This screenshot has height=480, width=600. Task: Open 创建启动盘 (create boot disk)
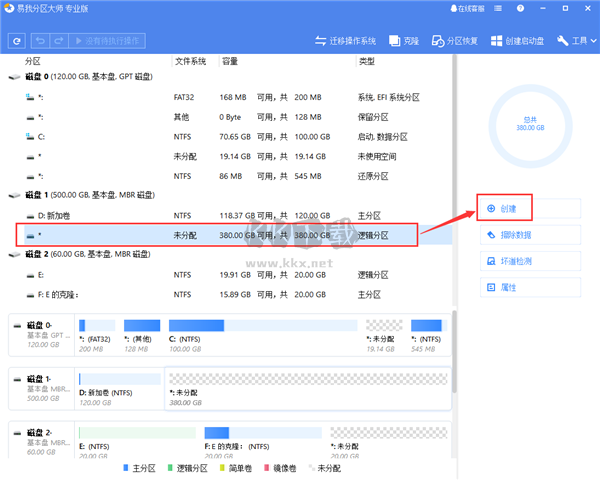(x=517, y=41)
